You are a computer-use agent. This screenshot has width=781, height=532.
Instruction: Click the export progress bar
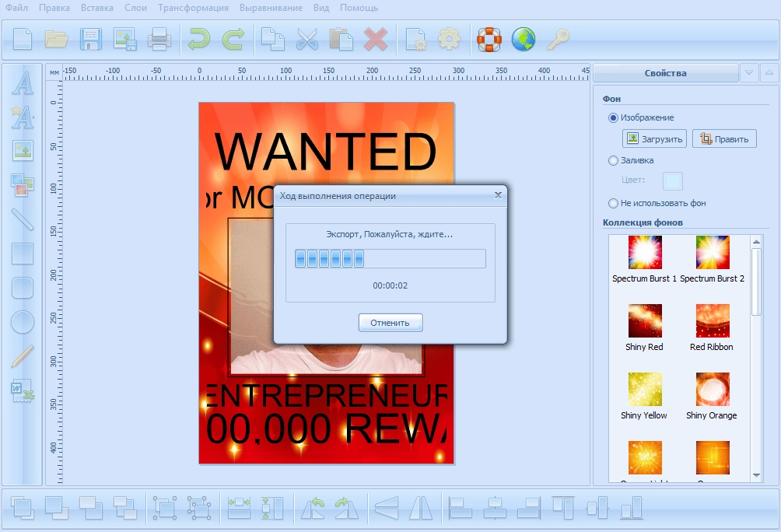[x=390, y=258]
